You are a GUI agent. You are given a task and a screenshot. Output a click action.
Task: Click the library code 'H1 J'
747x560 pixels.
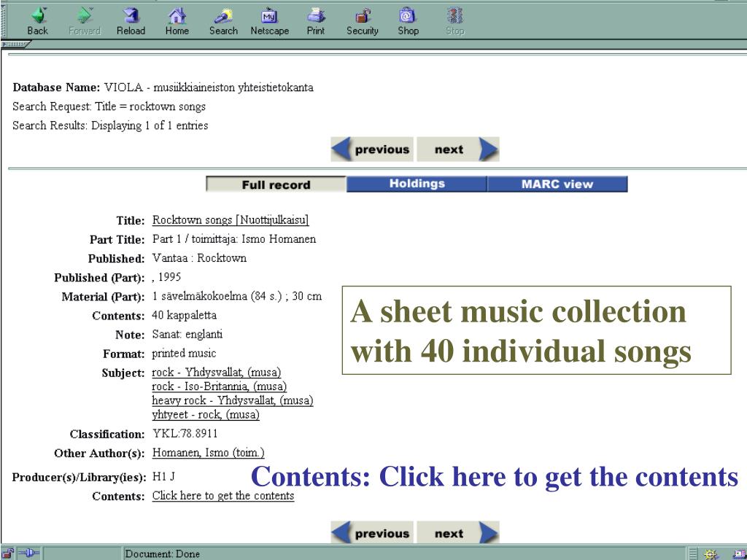click(x=163, y=477)
